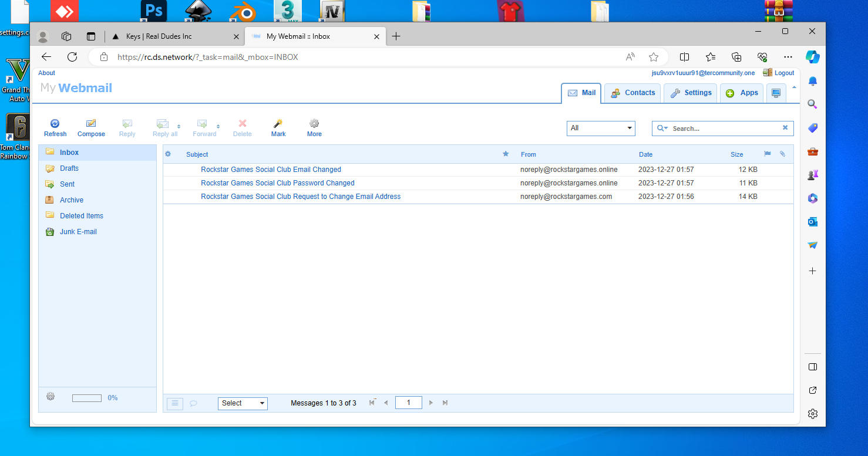Open Edge split screen icon
The height and width of the screenshot is (456, 868).
(684, 57)
